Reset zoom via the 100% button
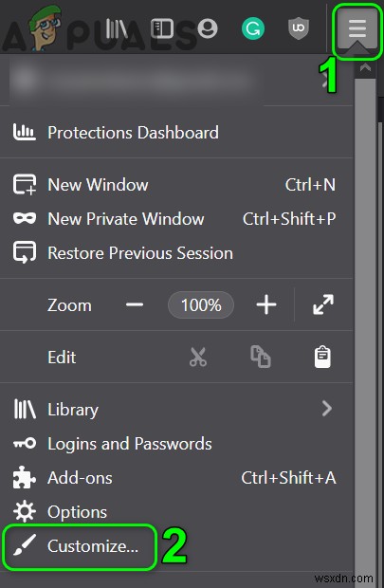 click(x=201, y=304)
